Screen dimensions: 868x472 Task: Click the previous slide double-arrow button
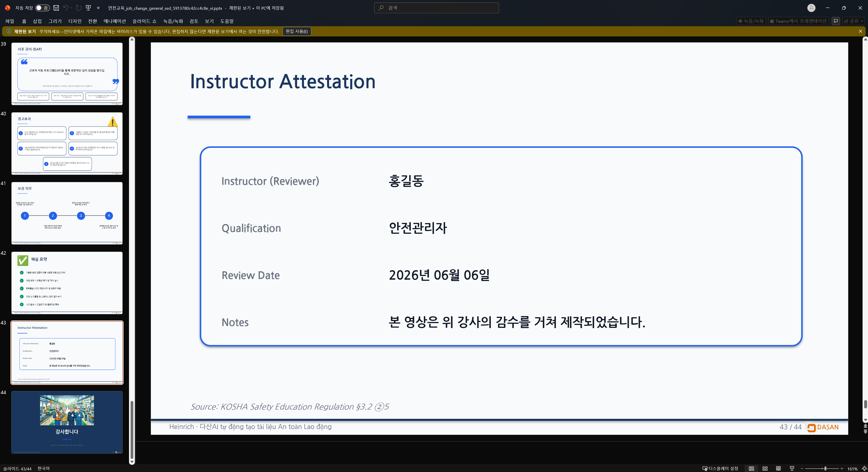tap(865, 426)
